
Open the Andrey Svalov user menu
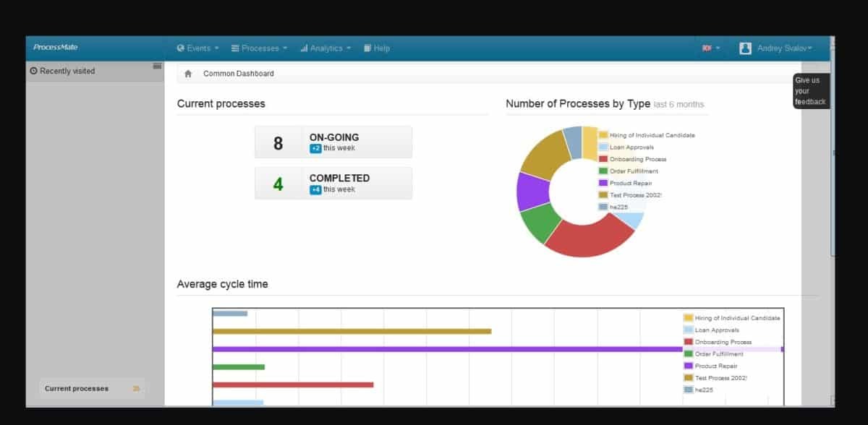click(784, 48)
